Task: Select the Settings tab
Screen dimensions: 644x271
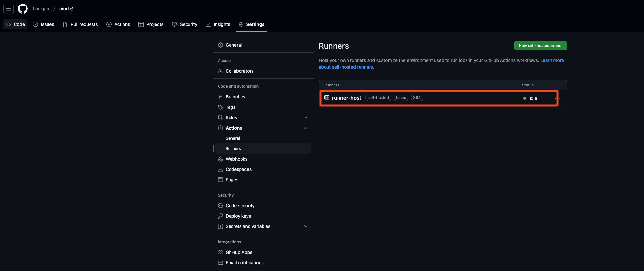Action: tap(252, 24)
